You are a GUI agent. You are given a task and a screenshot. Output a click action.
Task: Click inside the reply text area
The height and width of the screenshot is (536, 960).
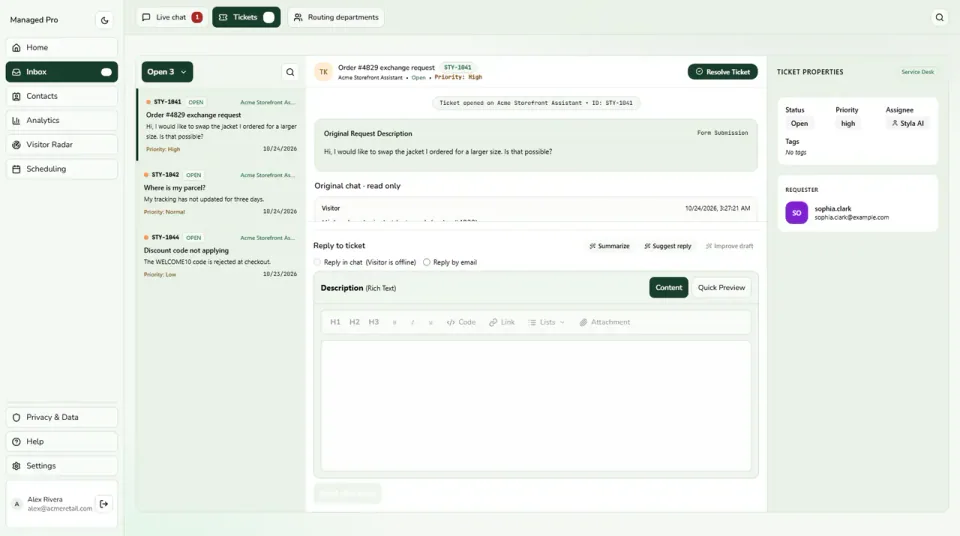click(x=536, y=406)
